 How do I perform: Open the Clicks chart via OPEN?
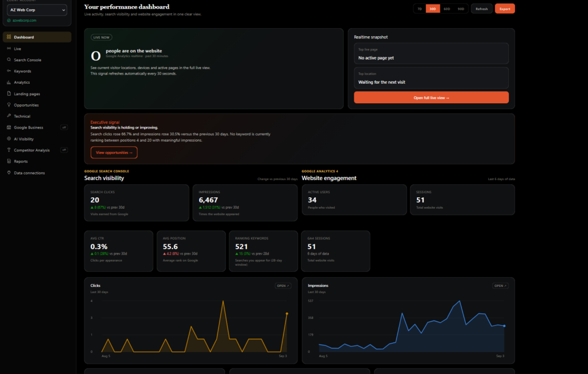[283, 286]
